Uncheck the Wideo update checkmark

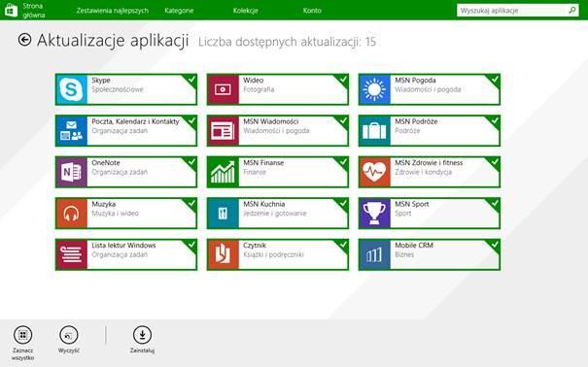click(343, 80)
